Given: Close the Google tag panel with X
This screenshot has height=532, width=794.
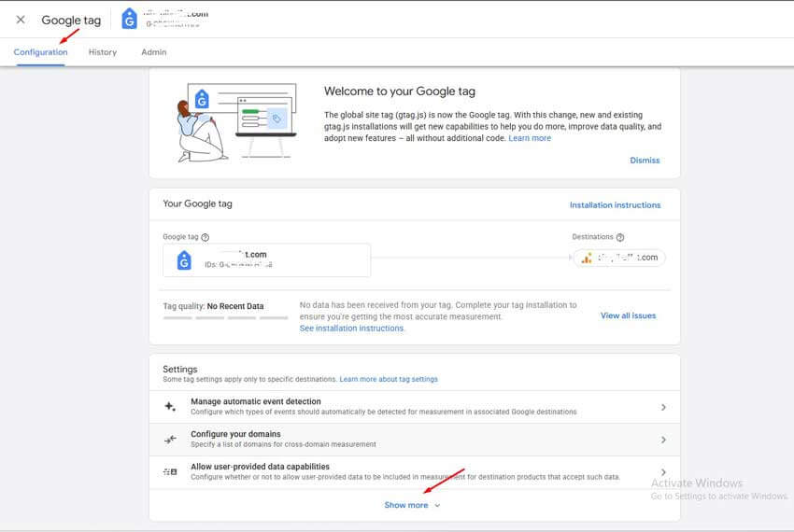Looking at the screenshot, I should (21, 20).
